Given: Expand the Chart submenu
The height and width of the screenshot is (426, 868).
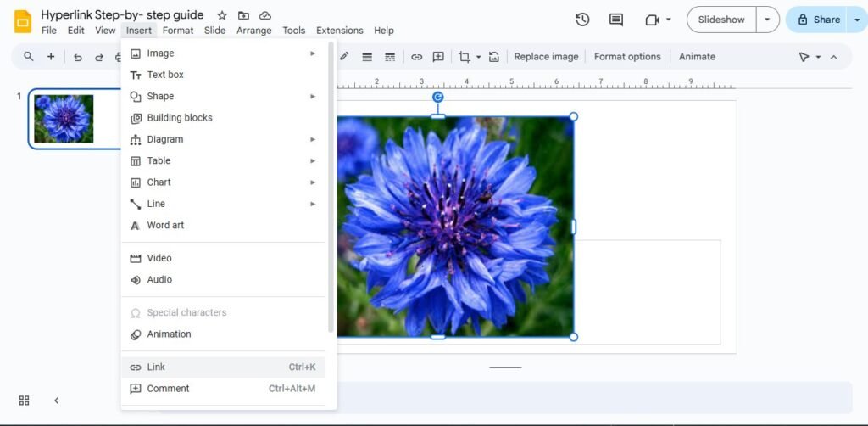Looking at the screenshot, I should [223, 182].
